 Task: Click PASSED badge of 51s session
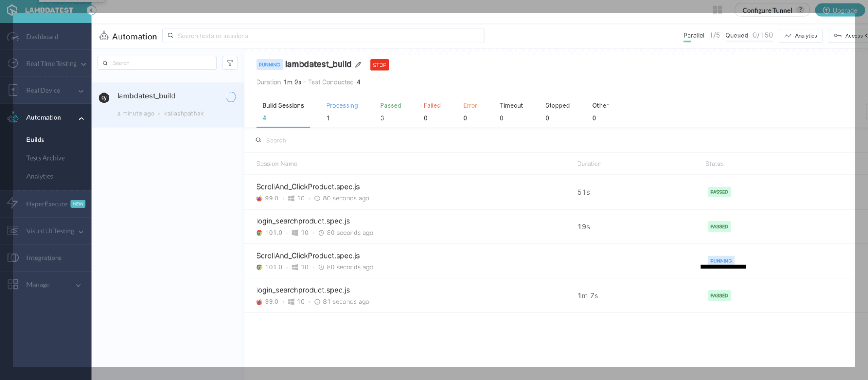click(x=719, y=192)
